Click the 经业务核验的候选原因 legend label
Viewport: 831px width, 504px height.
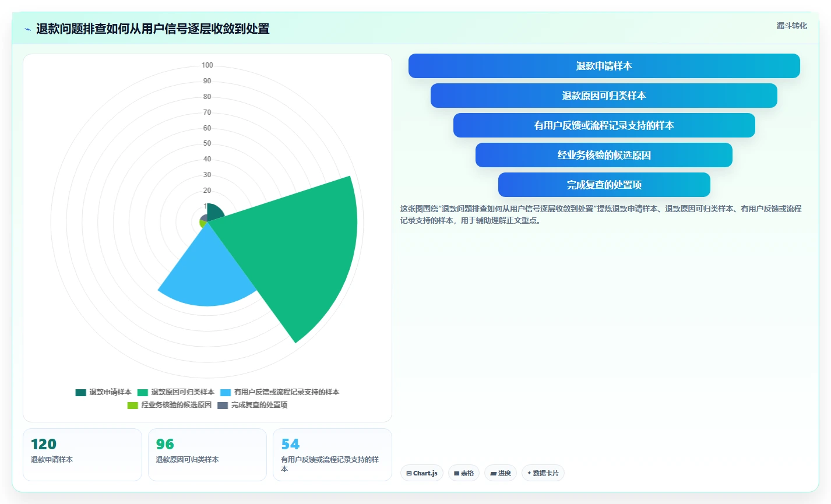[x=177, y=405]
